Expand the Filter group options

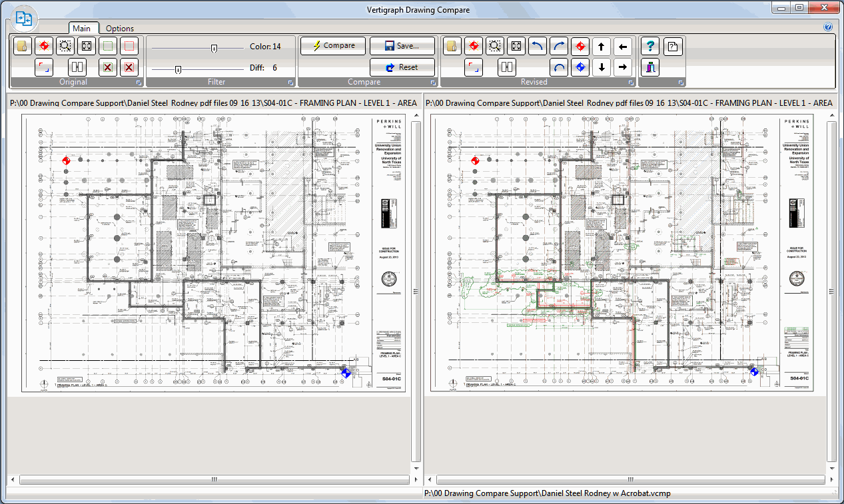[x=290, y=82]
